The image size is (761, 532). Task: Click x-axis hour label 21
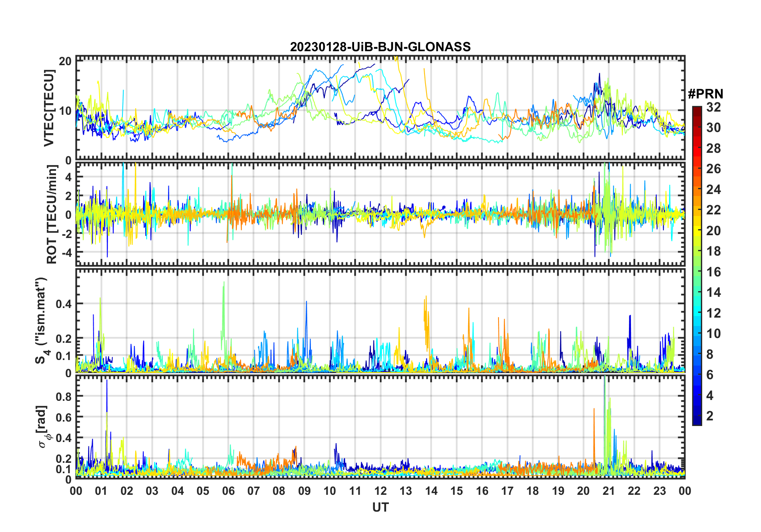(609, 491)
